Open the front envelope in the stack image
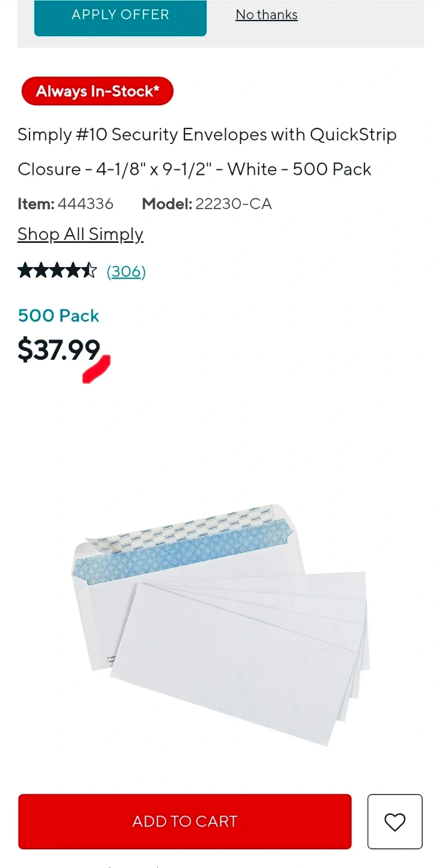The image size is (441, 868). pyautogui.click(x=235, y=663)
